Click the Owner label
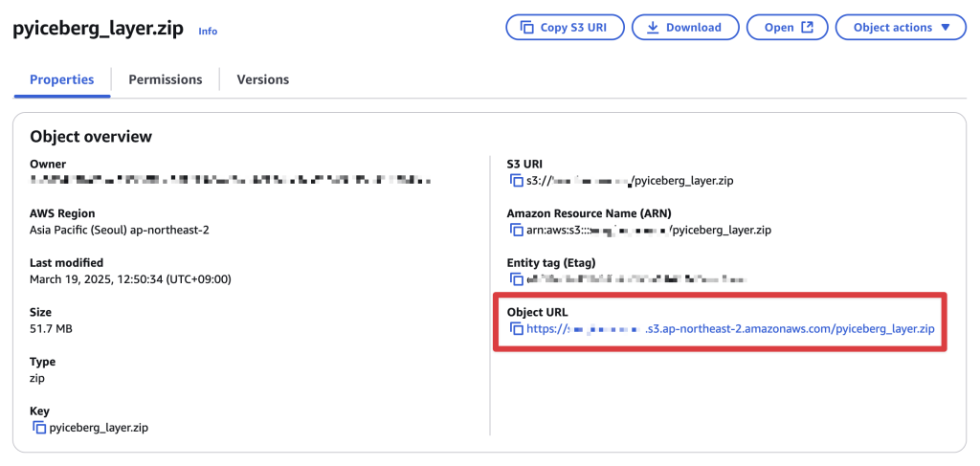The height and width of the screenshot is (466, 980). [48, 165]
